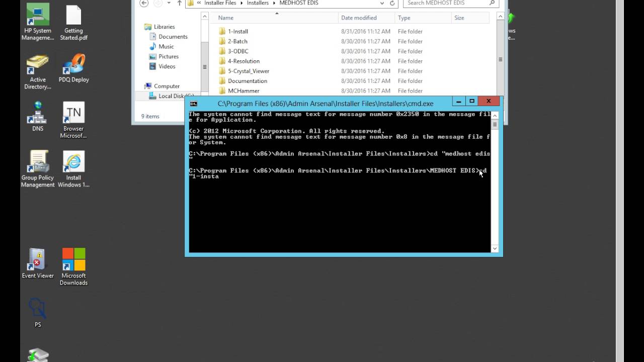
Task: Open Browser Microsoft TN shortcut
Action: coord(73,120)
